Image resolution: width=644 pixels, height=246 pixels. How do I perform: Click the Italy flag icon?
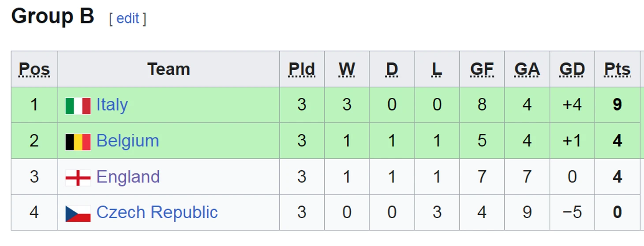click(78, 106)
